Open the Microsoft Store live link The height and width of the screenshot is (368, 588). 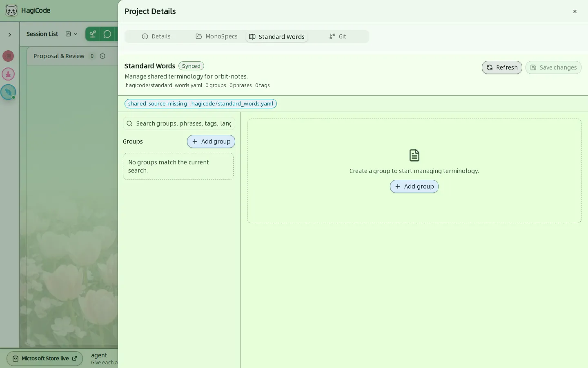click(45, 359)
